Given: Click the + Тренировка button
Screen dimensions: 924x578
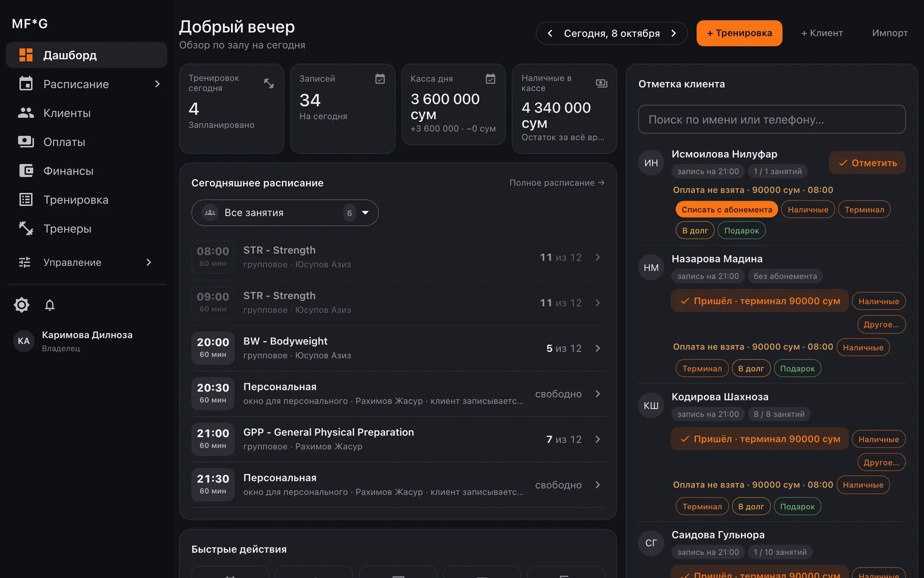Looking at the screenshot, I should [x=739, y=33].
